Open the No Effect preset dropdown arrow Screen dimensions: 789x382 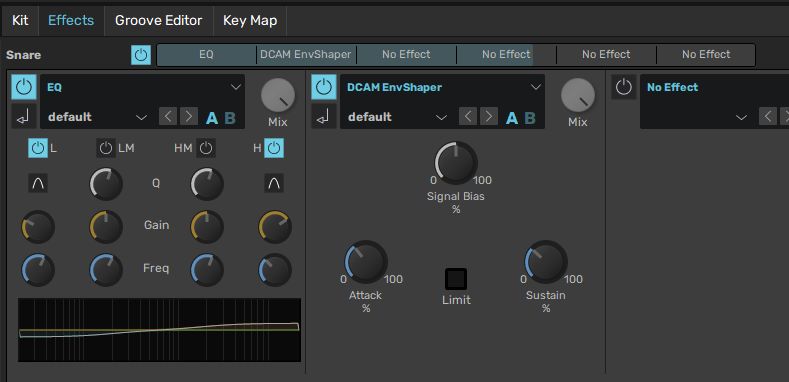(x=741, y=117)
